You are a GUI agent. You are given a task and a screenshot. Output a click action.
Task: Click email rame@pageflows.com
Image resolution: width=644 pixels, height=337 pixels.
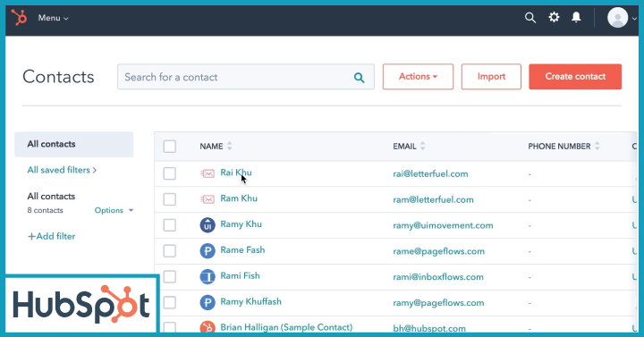tap(438, 251)
